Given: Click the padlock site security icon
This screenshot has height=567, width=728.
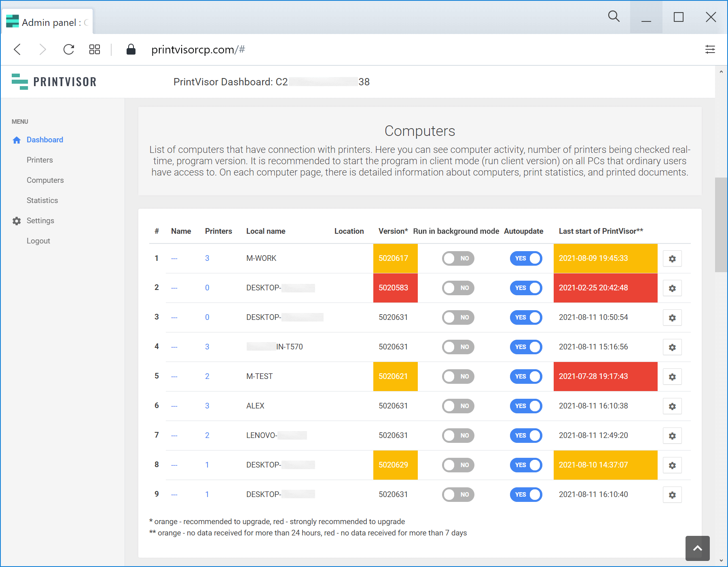Looking at the screenshot, I should pos(131,50).
